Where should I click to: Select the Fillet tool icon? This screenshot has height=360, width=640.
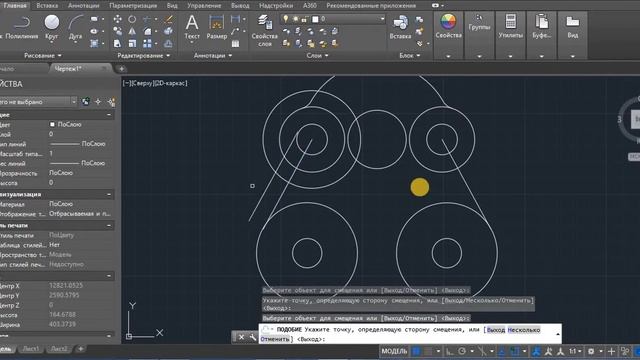point(147,31)
